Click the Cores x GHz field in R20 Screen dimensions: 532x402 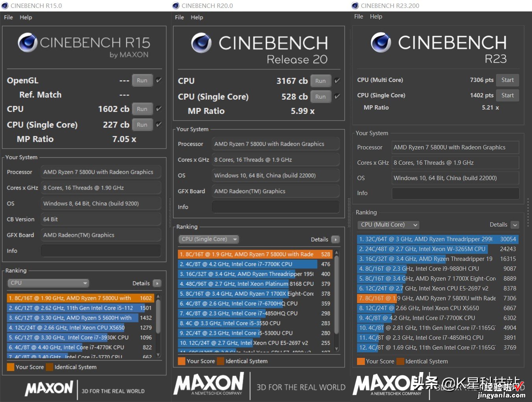(275, 160)
